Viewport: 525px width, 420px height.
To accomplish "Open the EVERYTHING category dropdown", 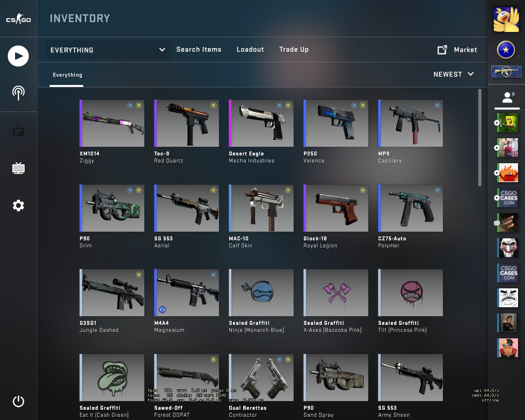I will coord(107,50).
